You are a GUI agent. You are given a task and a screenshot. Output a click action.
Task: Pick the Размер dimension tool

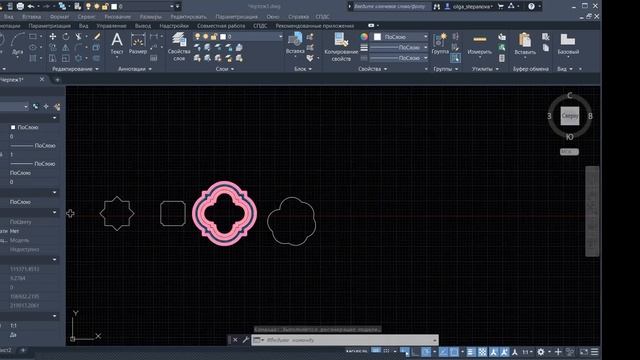point(138,43)
